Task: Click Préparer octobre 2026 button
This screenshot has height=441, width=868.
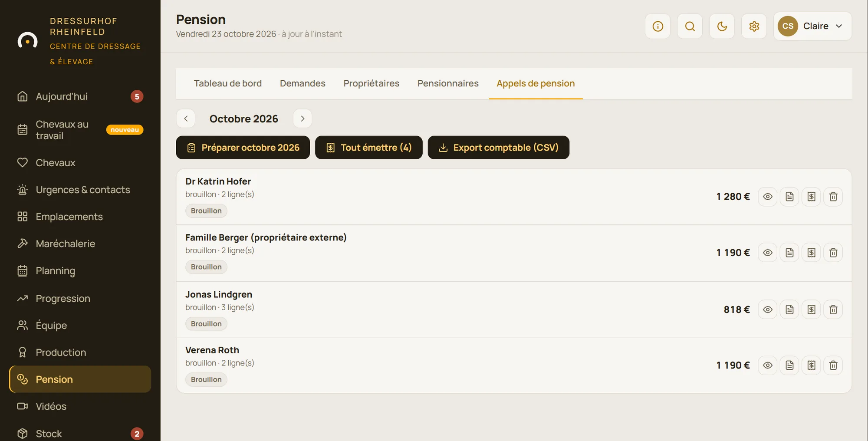Action: [243, 148]
